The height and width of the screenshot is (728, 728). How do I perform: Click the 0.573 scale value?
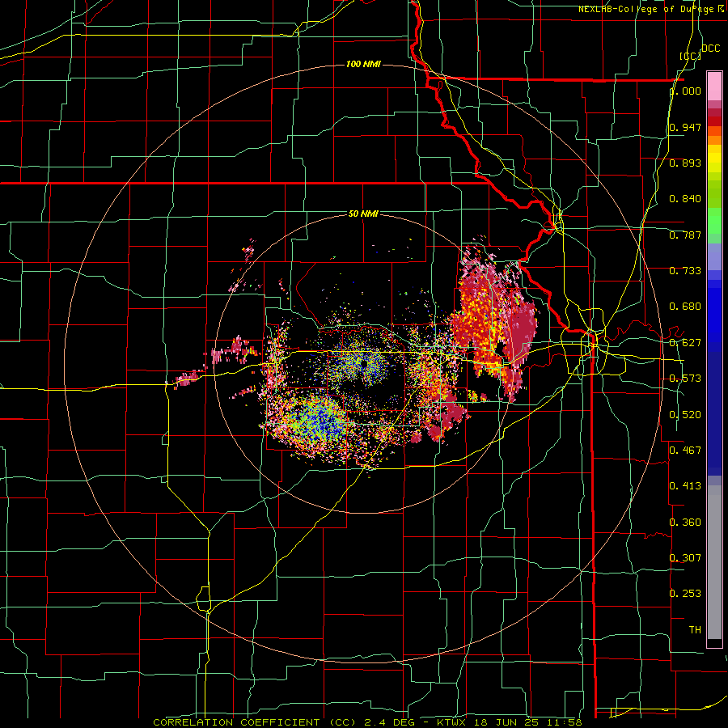point(685,379)
